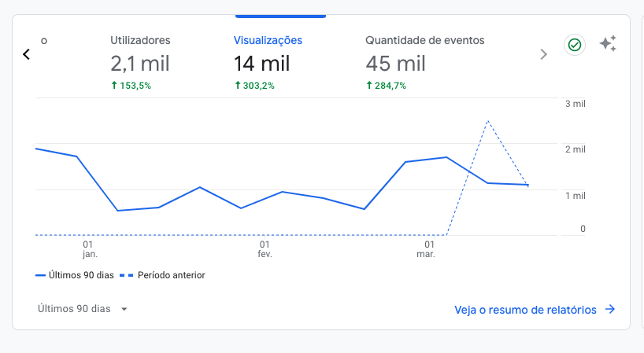The image size is (644, 353).
Task: Open the sparkle insights icon
Action: coord(607,44)
